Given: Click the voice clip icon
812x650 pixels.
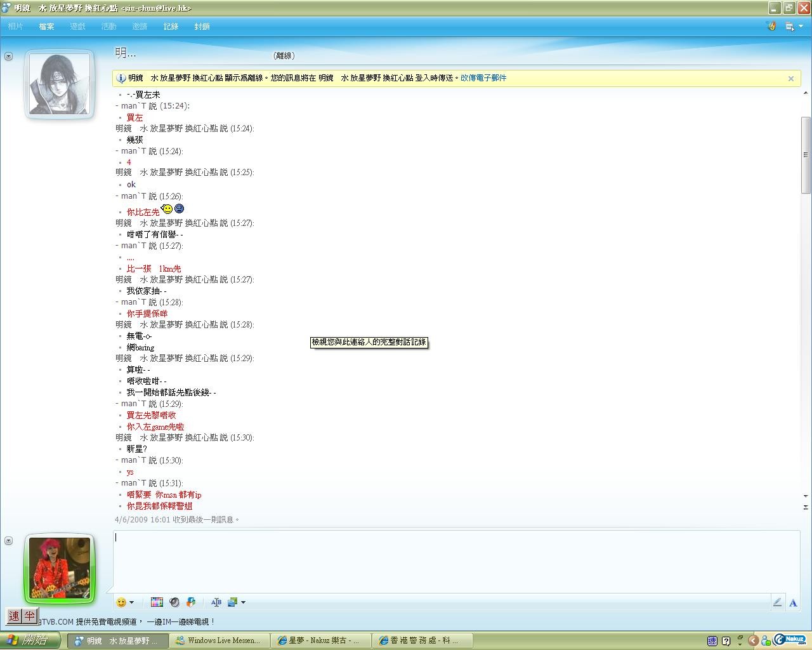Looking at the screenshot, I should [191, 602].
